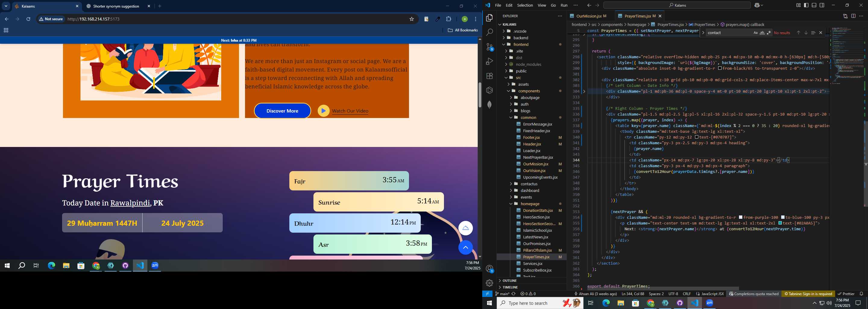Viewport: 868px width, 309px height.
Task: Collapse the frontend folder
Action: pos(521,45)
